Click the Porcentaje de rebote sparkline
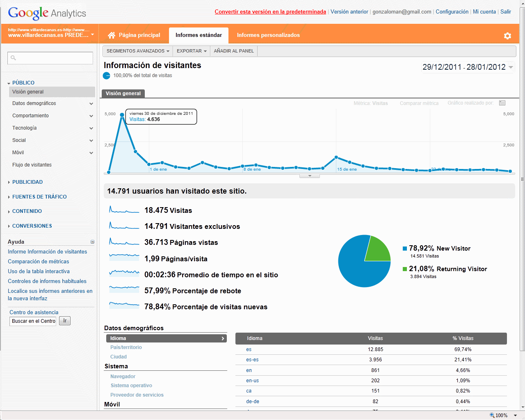 124,290
